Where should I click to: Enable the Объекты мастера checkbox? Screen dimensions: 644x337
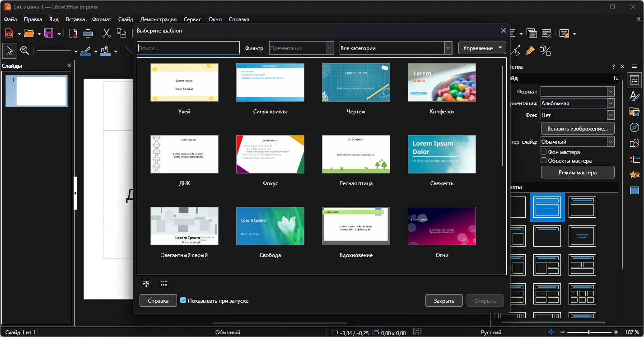[544, 160]
